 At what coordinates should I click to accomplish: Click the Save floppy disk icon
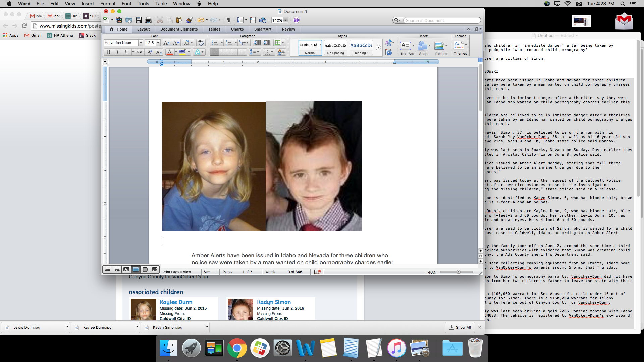(x=139, y=20)
